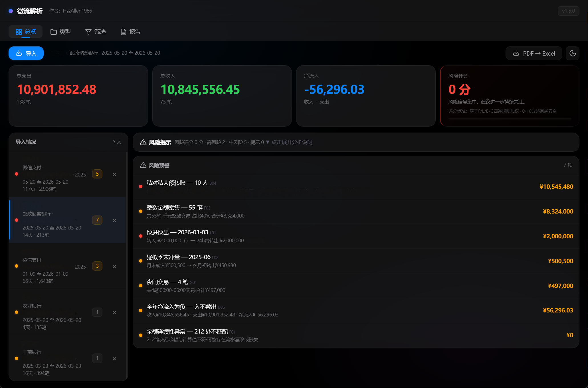Open the 报告 report tab
Viewport: 588px width, 388px height.
131,32
